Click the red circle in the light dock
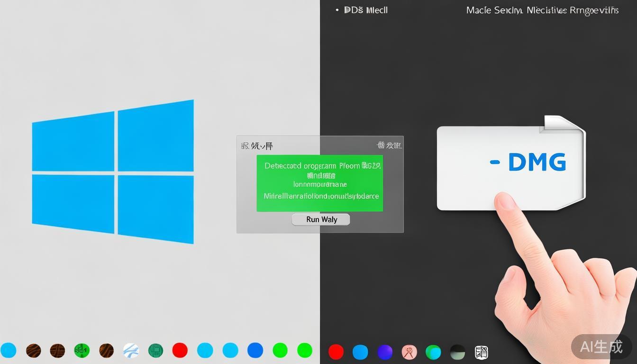The height and width of the screenshot is (364, 637). [x=180, y=351]
